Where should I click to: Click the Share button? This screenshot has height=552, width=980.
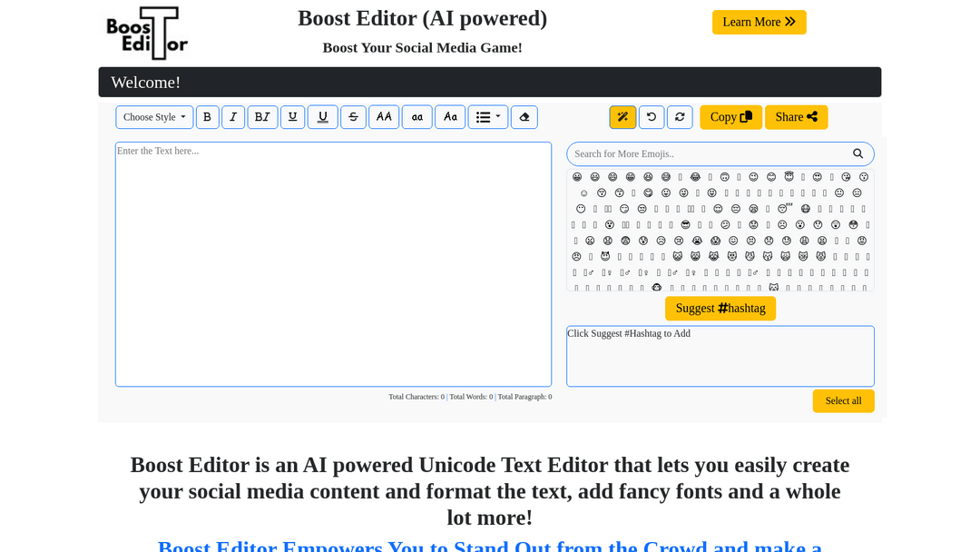[x=797, y=117]
